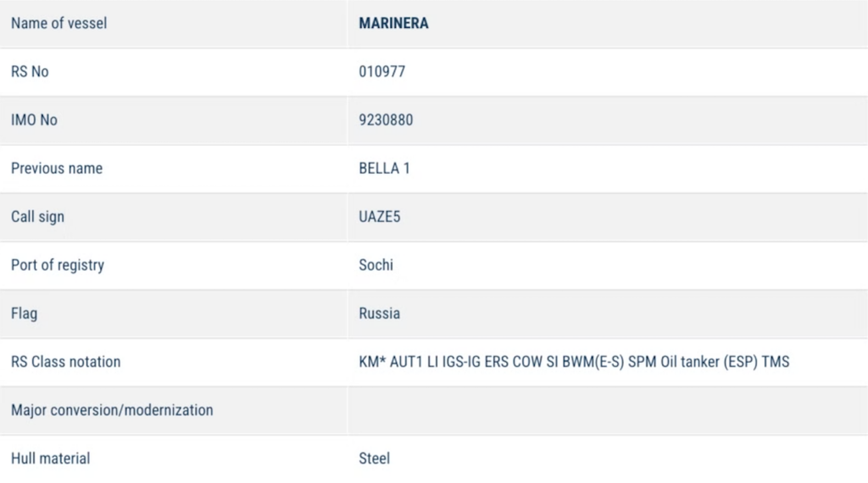868x483 pixels.
Task: Select the "Port of registry" label
Action: (x=58, y=265)
